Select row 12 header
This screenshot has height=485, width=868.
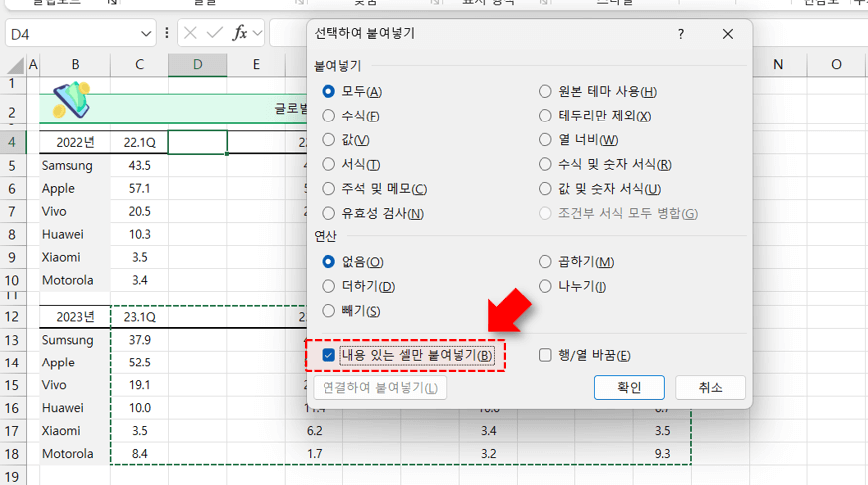(12, 317)
